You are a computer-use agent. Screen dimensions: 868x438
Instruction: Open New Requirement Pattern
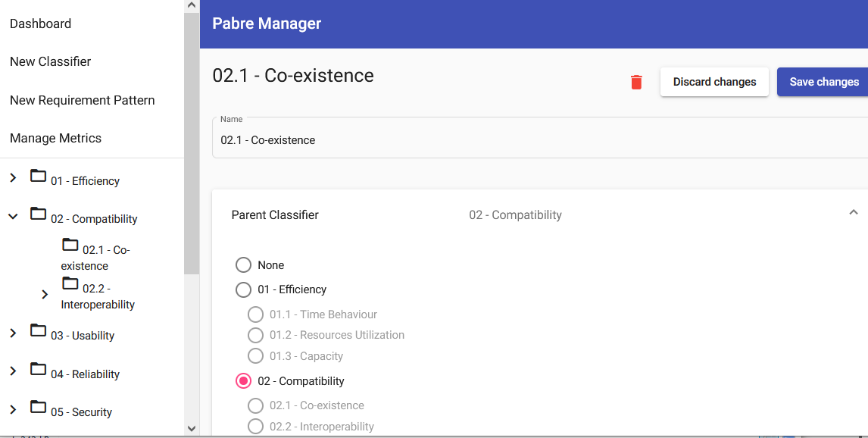(x=83, y=100)
